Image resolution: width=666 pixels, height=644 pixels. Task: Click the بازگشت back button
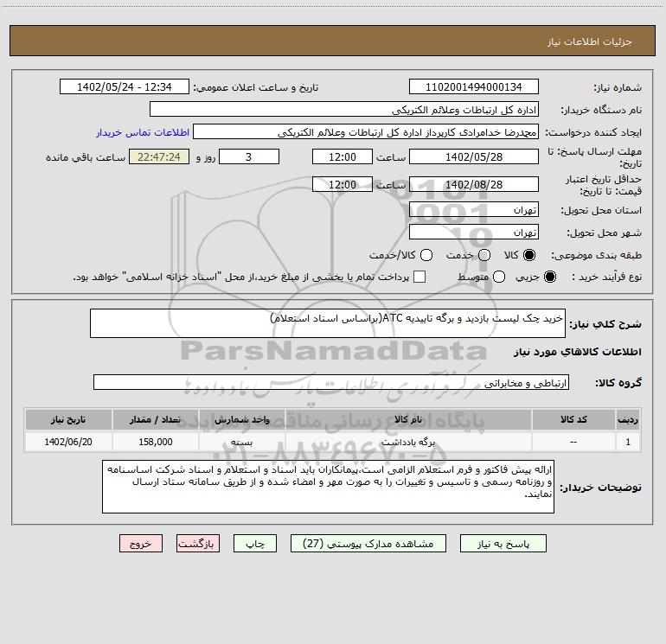[x=198, y=544]
